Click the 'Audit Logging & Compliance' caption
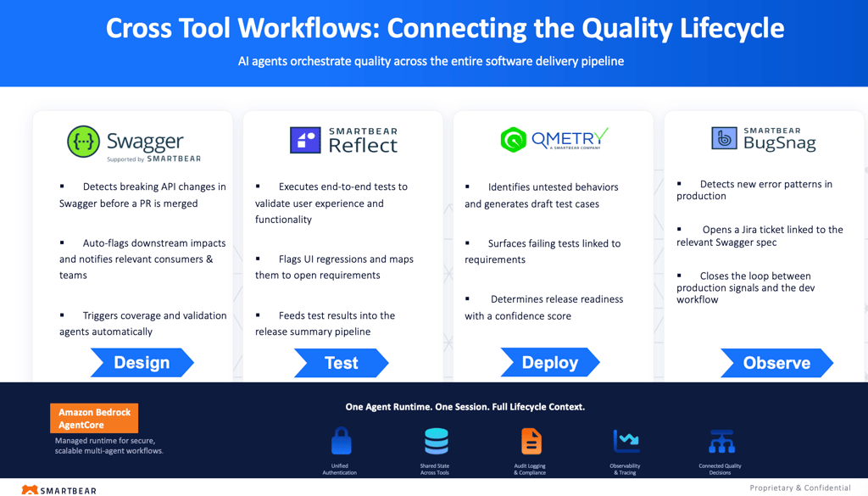Screen dimensions: 868x496 click(x=530, y=470)
